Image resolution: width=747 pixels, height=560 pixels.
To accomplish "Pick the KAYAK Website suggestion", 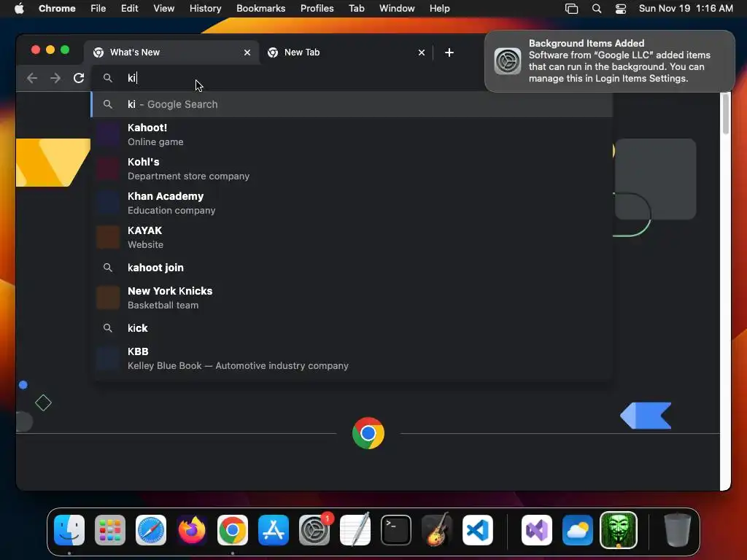I will [352, 237].
